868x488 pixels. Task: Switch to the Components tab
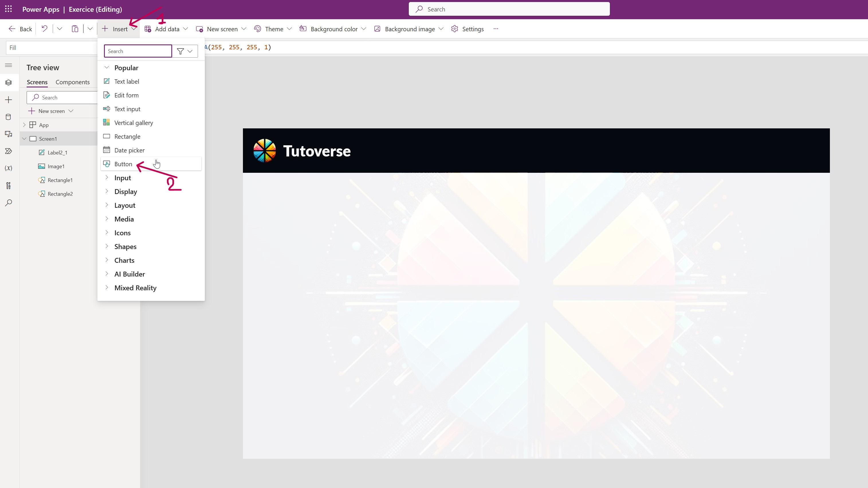(x=72, y=82)
